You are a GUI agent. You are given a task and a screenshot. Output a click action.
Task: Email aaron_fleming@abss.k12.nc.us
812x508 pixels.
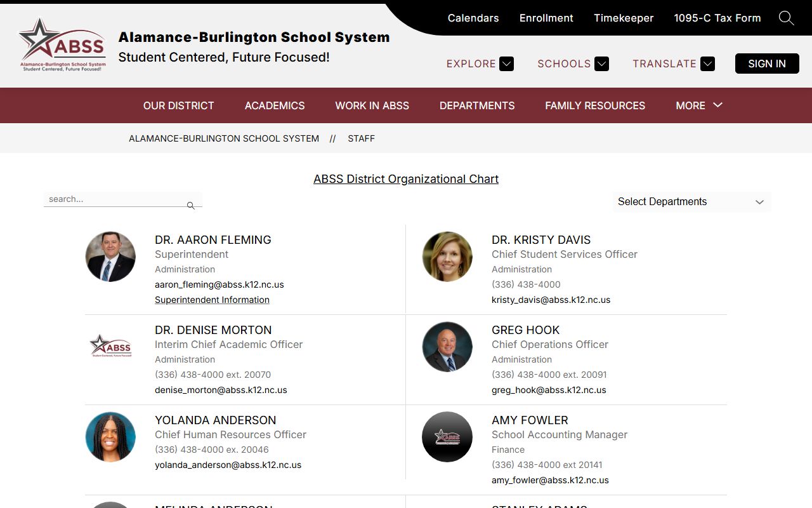(x=219, y=284)
